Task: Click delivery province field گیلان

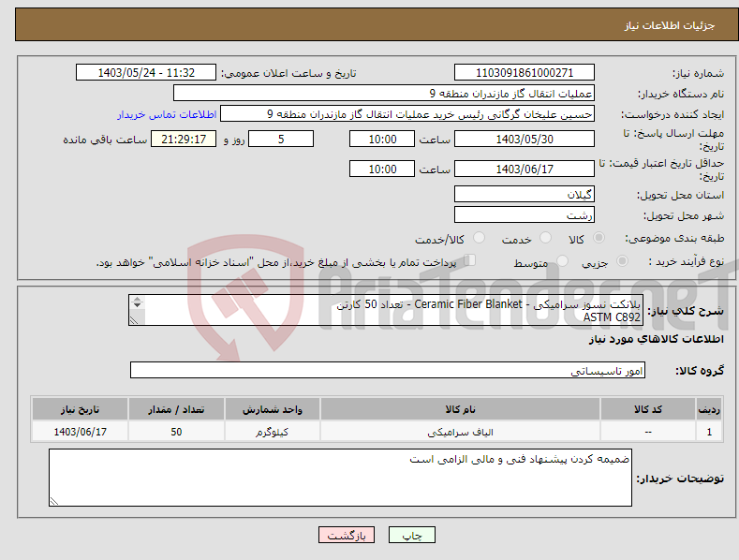Action: click(x=525, y=194)
